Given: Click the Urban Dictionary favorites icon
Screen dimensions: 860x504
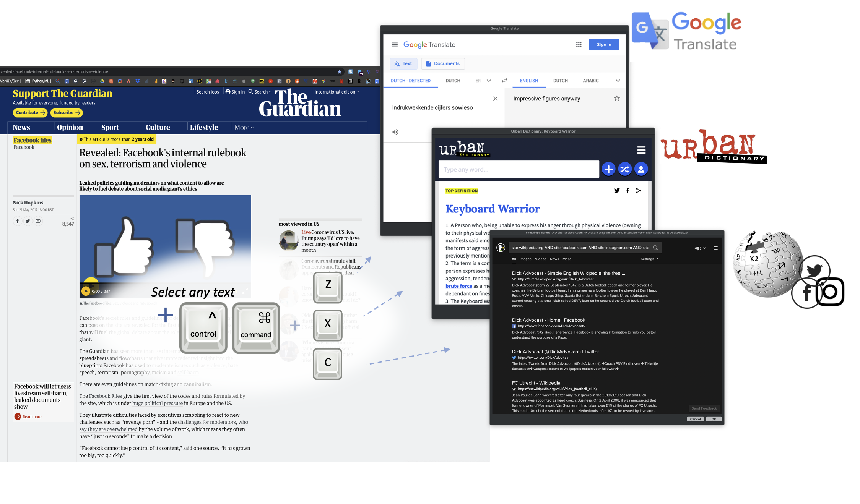Looking at the screenshot, I should (641, 169).
